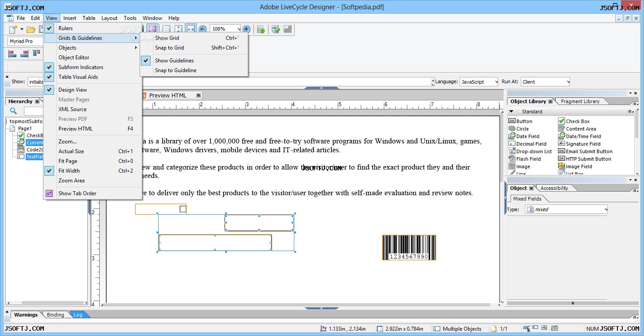Image resolution: width=644 pixels, height=336 pixels.
Task: Open the zoom percentage 108% dropdown
Action: pyautogui.click(x=238, y=29)
